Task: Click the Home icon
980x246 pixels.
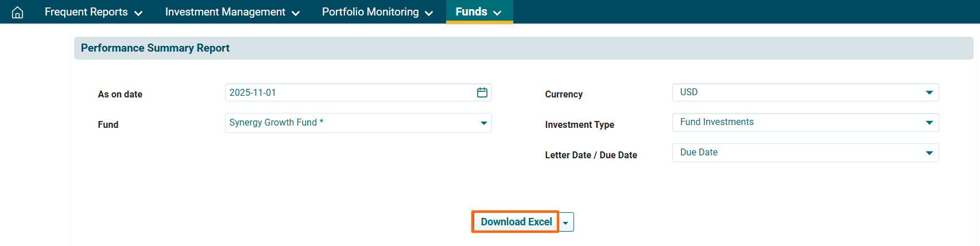Action: tap(18, 12)
